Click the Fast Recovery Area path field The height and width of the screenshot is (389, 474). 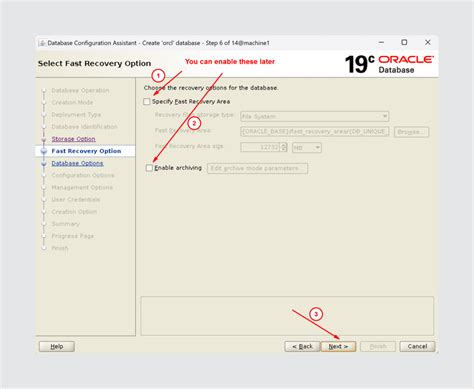(x=314, y=132)
